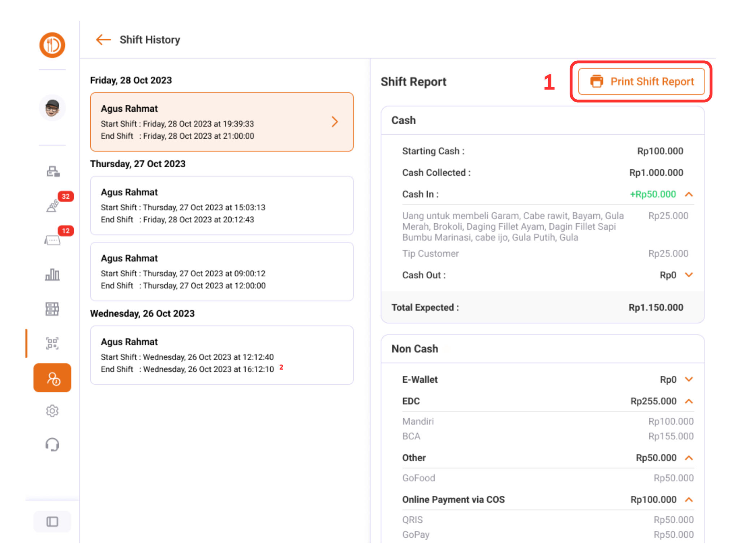Click the orange restaurant logo icon

pyautogui.click(x=52, y=45)
